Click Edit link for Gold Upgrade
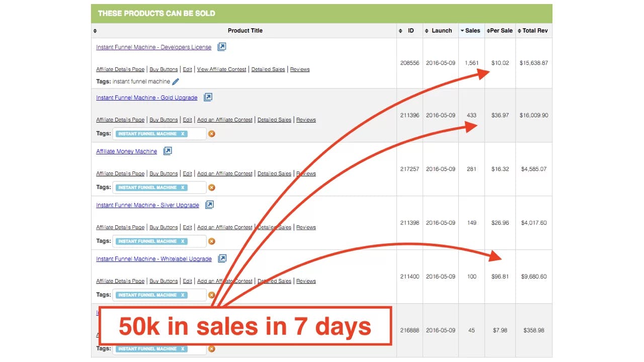Image resolution: width=644 pixels, height=362 pixels. [x=187, y=120]
